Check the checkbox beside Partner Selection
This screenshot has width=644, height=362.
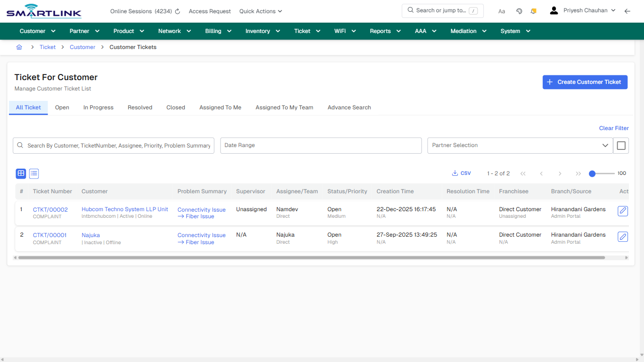(621, 145)
